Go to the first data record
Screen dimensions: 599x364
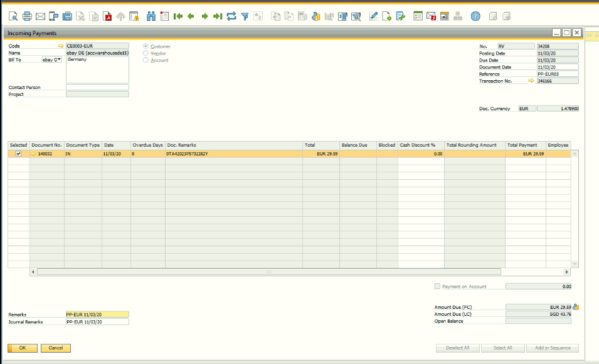point(178,16)
